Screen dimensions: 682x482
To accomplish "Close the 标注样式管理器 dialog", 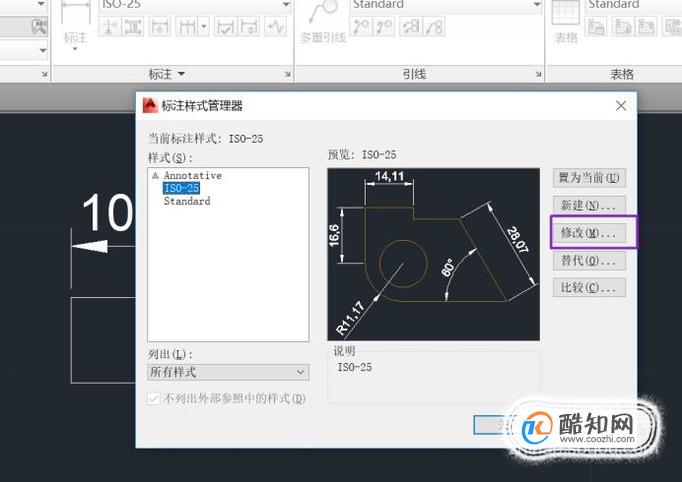I will [621, 106].
